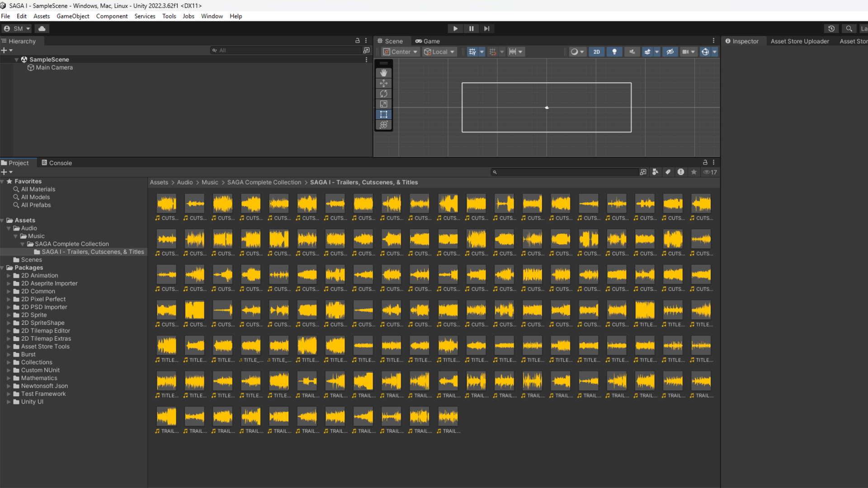The width and height of the screenshot is (868, 488).
Task: Toggle scene audio mute
Action: [632, 52]
